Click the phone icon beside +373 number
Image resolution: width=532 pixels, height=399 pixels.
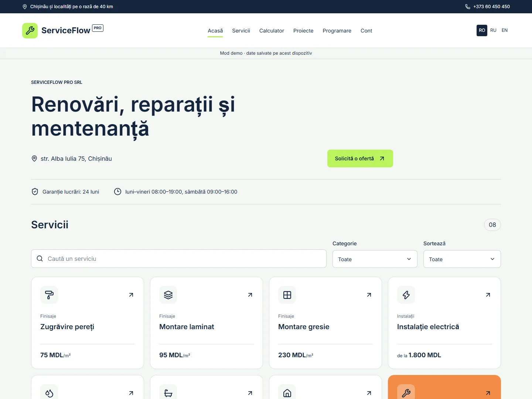tap(468, 7)
